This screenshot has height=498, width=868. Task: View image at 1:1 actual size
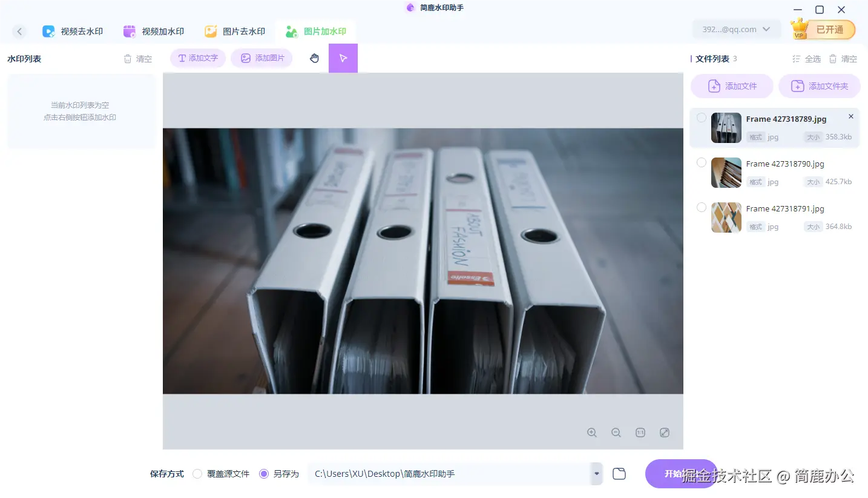640,433
